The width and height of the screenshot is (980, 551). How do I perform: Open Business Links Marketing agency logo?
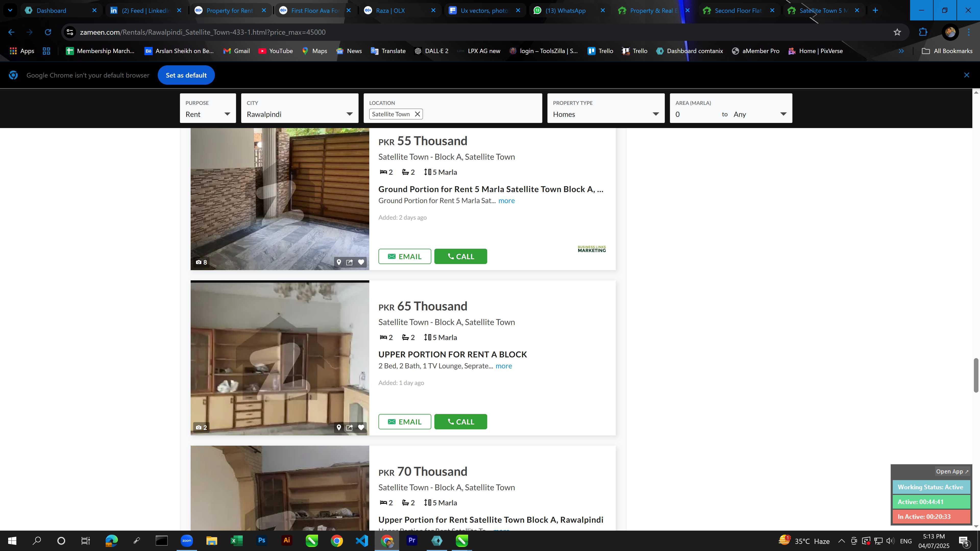click(x=592, y=249)
